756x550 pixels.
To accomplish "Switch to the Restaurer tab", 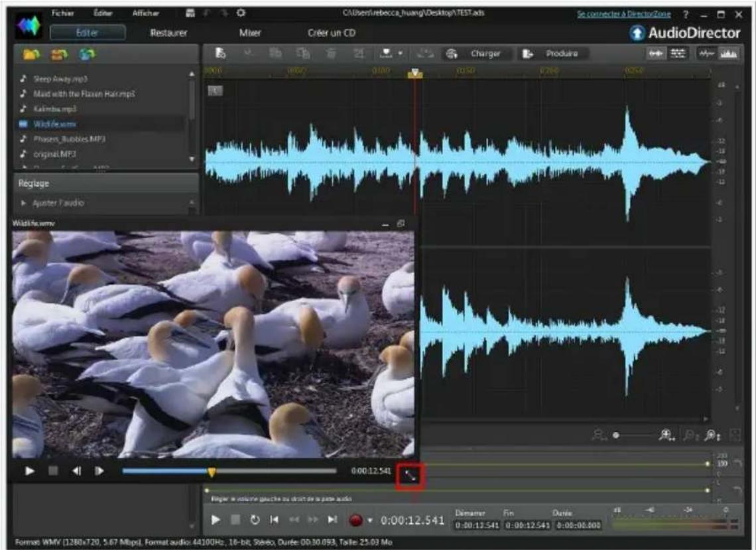I will coord(168,33).
